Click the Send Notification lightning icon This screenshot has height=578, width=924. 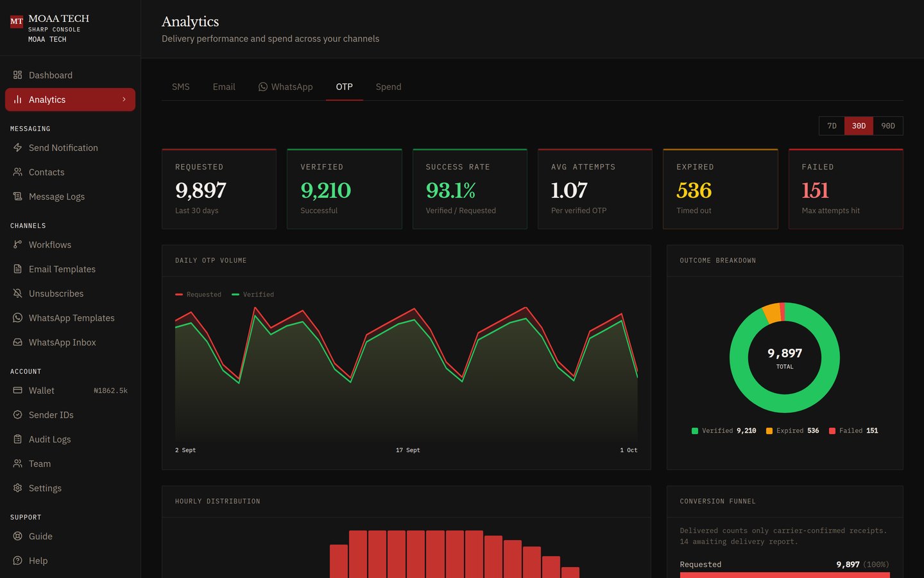tap(17, 148)
